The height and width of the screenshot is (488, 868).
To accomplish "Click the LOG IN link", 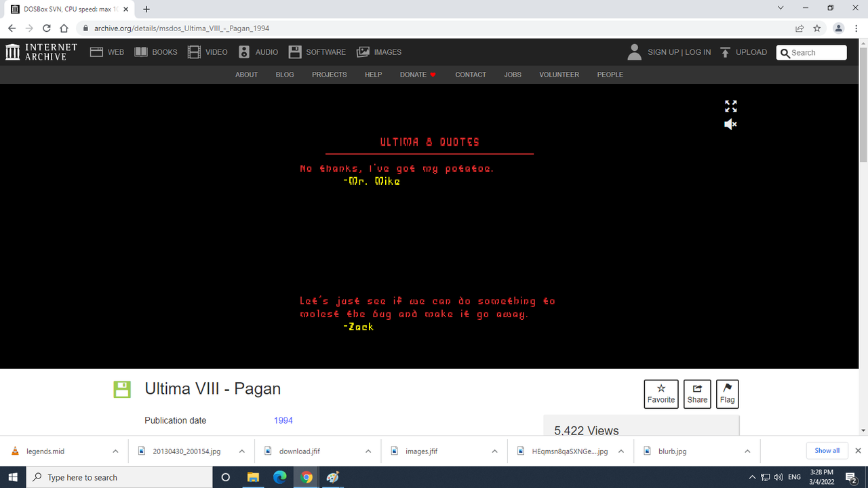I will (698, 52).
